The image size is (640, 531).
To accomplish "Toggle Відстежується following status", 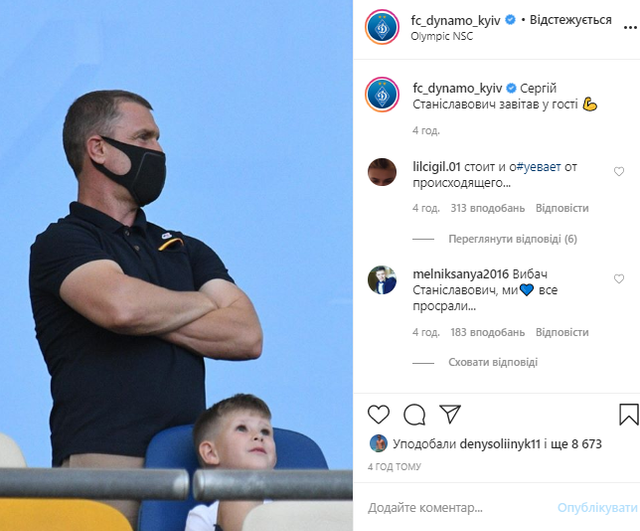I will [x=570, y=20].
